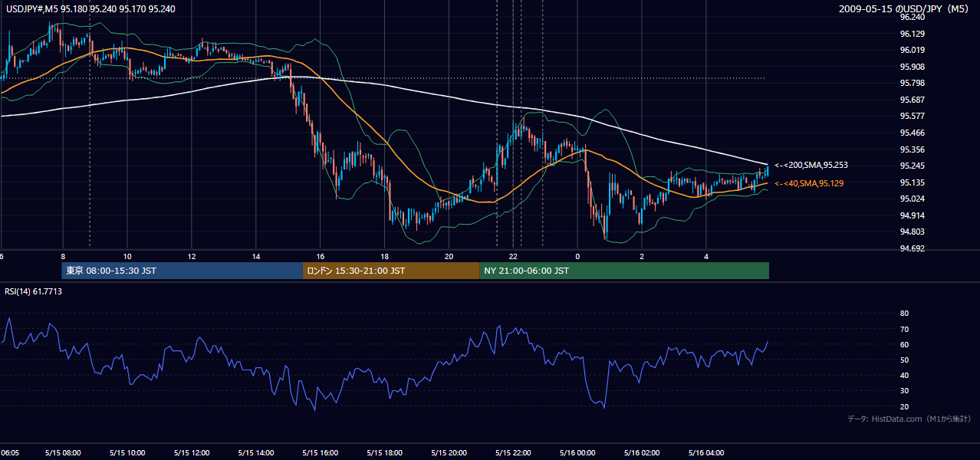980x460 pixels.
Task: Click price level 95.798 on axis
Action: coord(911,83)
